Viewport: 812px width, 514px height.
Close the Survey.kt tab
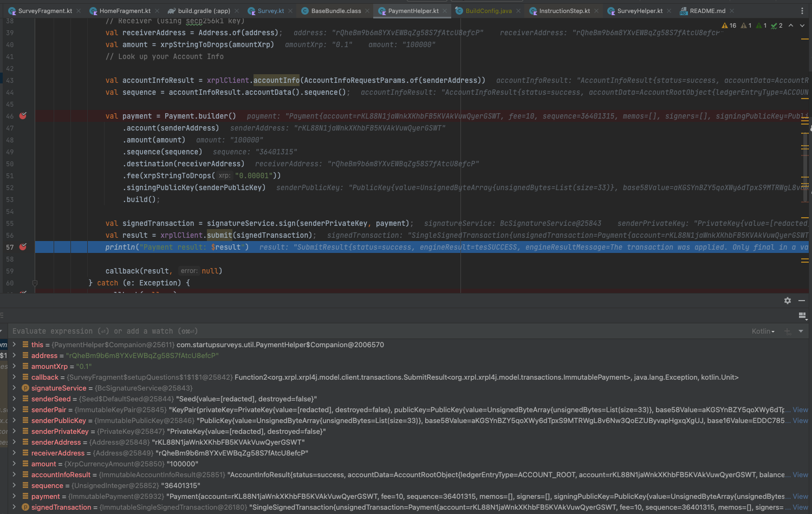[x=291, y=11]
